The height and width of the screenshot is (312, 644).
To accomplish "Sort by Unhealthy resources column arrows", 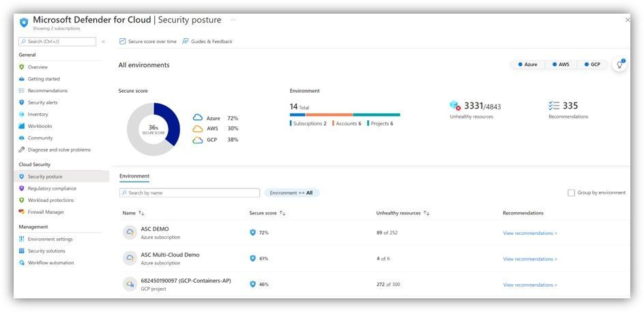I will pos(426,213).
